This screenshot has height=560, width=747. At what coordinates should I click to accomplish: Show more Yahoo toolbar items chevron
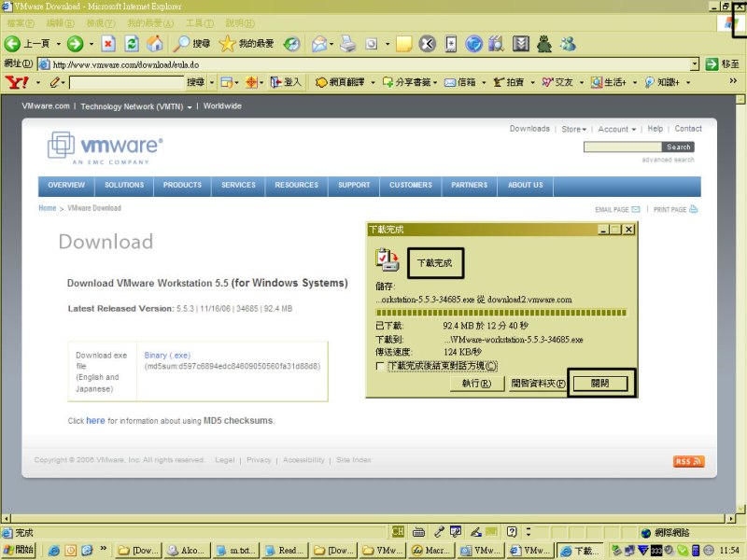pos(733,81)
